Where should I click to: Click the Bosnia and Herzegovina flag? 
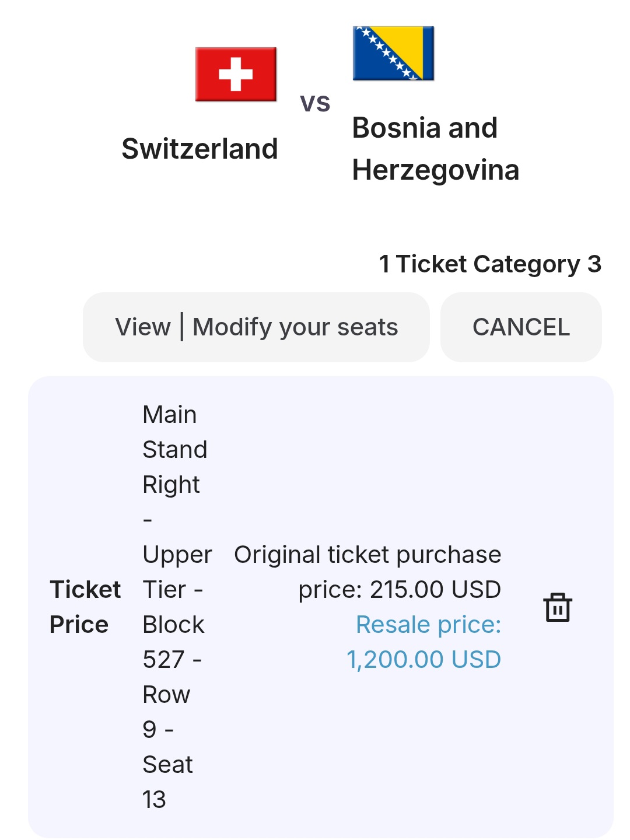(393, 53)
